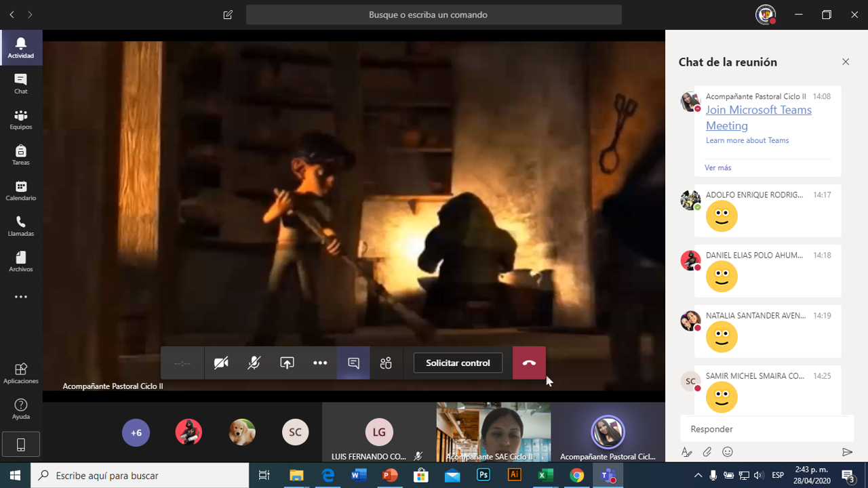Image resolution: width=868 pixels, height=488 pixels.
Task: Open the ESP language switcher
Action: (x=778, y=476)
